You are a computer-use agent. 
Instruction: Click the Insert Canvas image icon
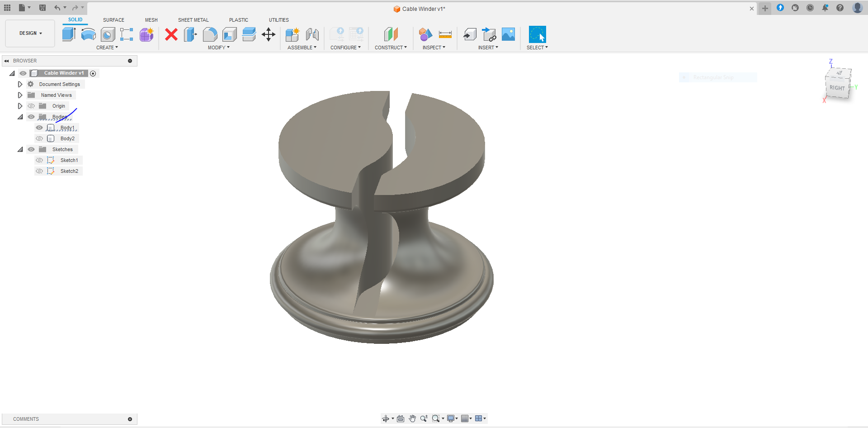(509, 34)
